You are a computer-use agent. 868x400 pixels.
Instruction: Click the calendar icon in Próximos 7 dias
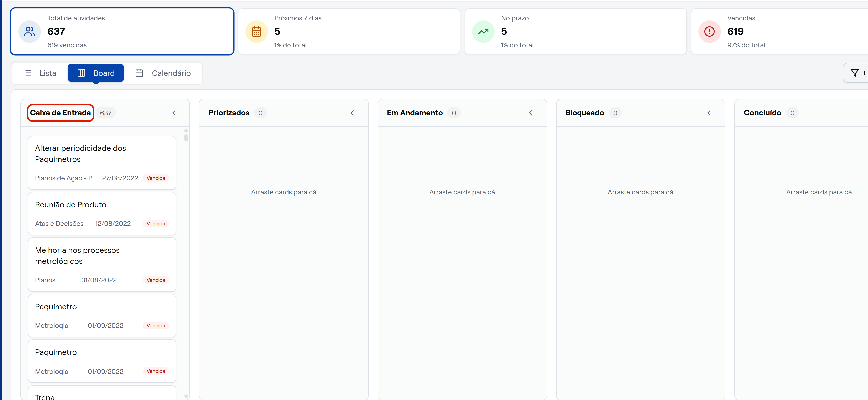coord(257,32)
